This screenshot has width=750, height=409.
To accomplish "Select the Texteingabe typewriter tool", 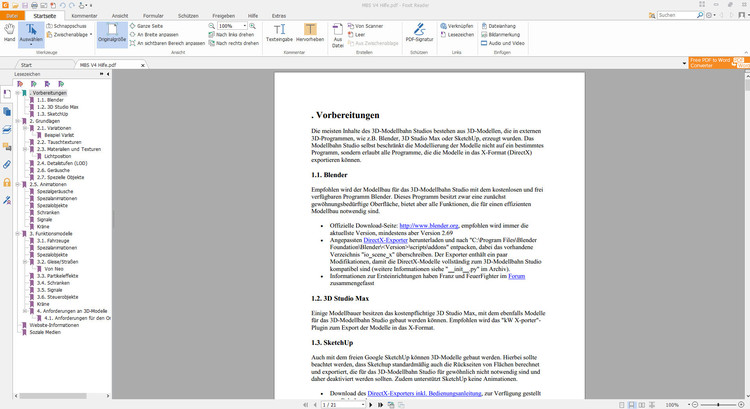I will (279, 33).
